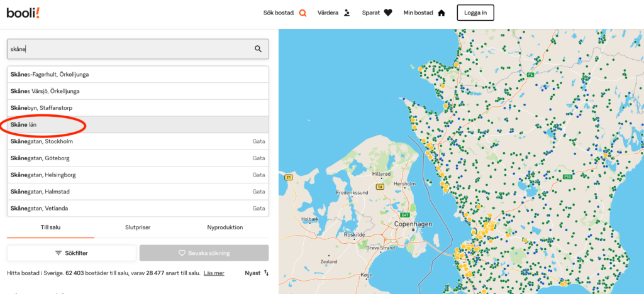This screenshot has height=294, width=644.
Task: Click the Bevaka sökning button
Action: coord(204,253)
